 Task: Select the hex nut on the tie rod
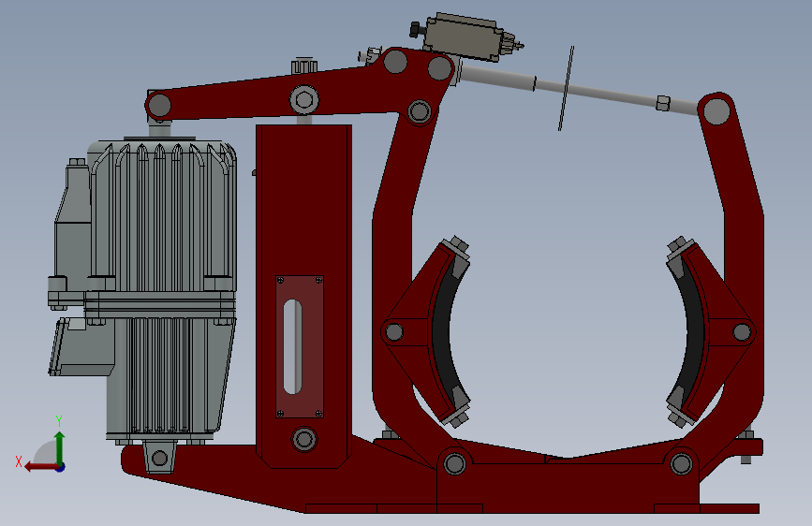[x=663, y=103]
